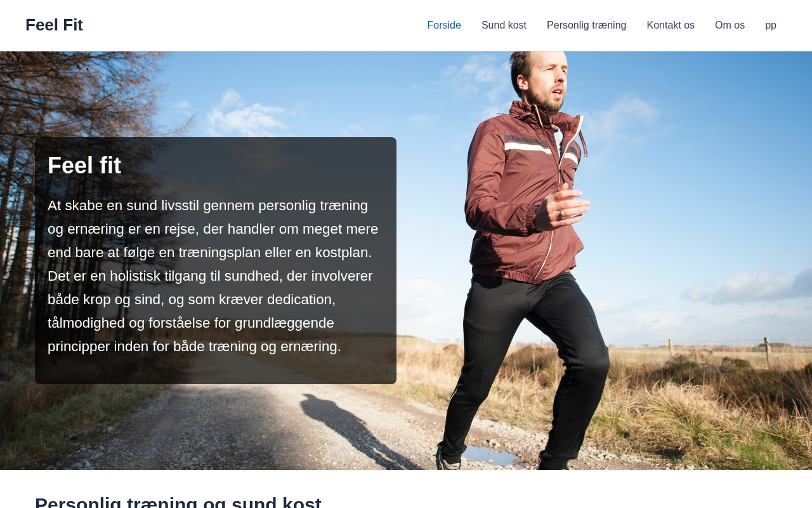This screenshot has width=812, height=508.
Task: Open Personlig træning in the navigation
Action: click(x=586, y=25)
